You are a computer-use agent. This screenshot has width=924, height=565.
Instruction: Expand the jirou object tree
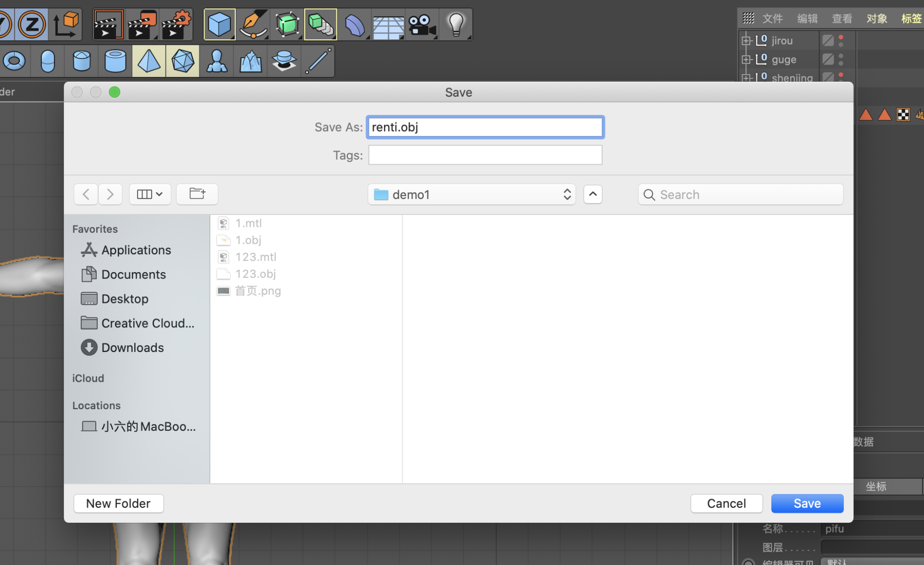[x=746, y=41]
